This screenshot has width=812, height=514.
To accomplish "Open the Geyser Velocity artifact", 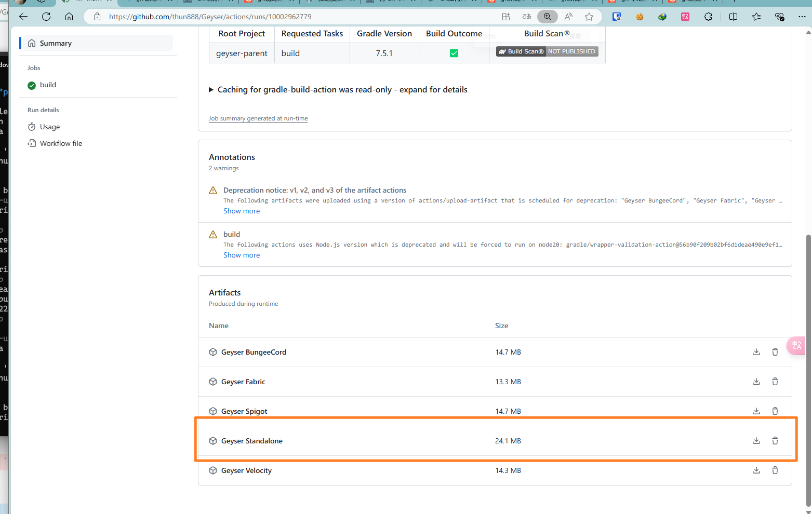I will pyautogui.click(x=246, y=470).
